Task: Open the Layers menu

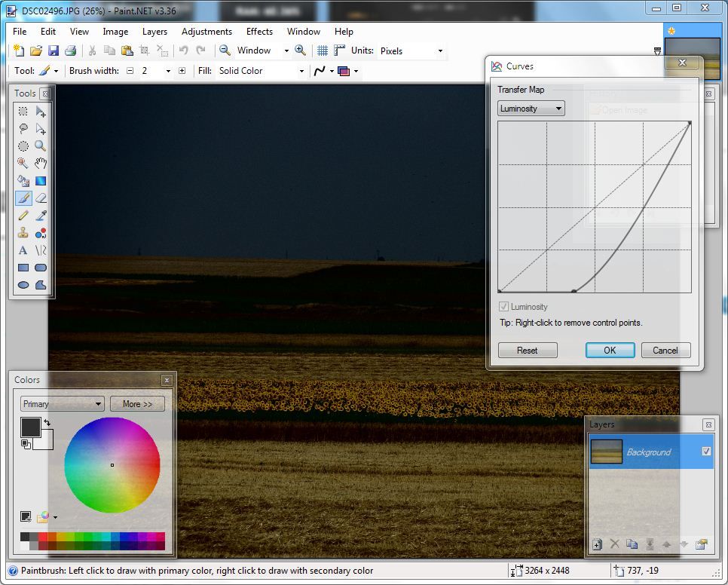Action: click(x=154, y=32)
